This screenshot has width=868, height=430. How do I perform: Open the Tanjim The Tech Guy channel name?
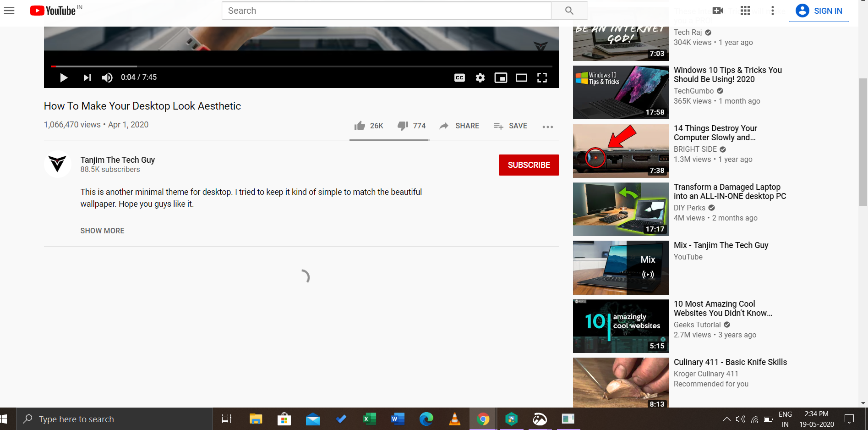click(118, 160)
